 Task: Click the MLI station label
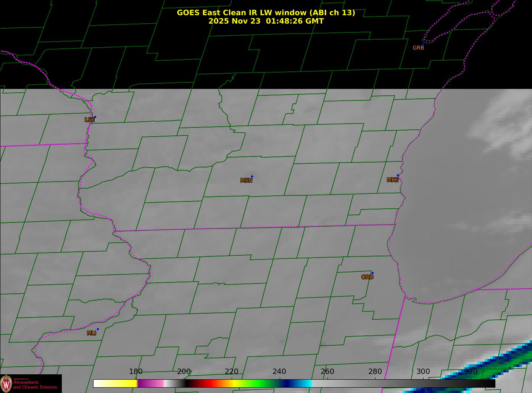(92, 333)
